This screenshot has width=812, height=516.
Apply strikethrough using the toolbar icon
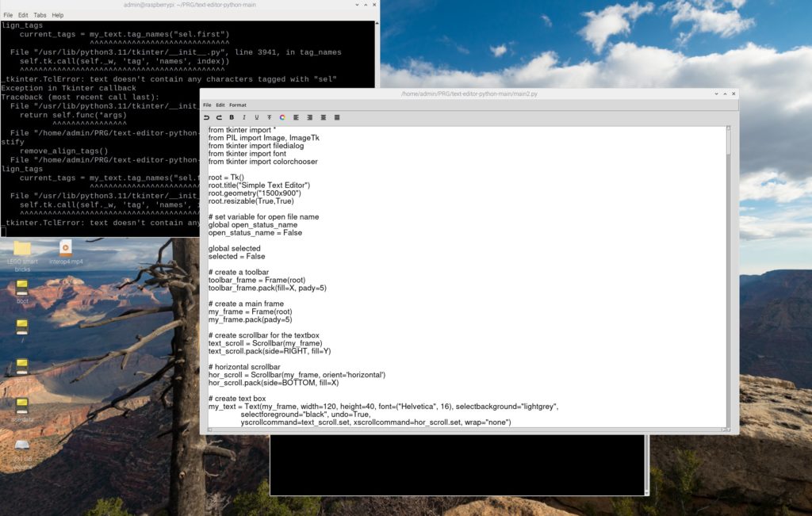point(270,117)
